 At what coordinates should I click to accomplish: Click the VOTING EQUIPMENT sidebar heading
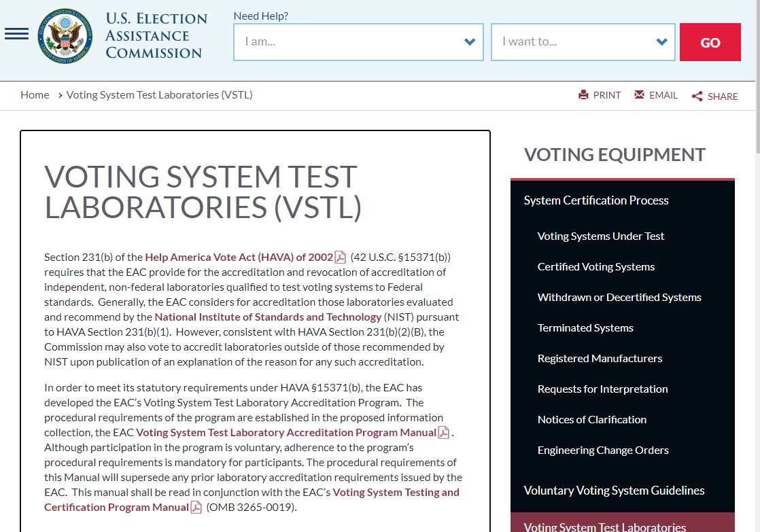click(x=615, y=155)
